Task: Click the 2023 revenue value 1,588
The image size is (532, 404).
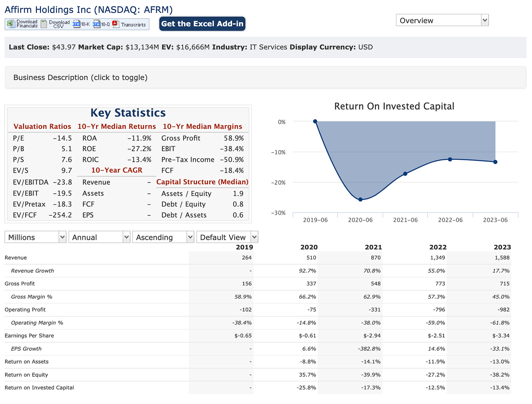Action: click(502, 258)
